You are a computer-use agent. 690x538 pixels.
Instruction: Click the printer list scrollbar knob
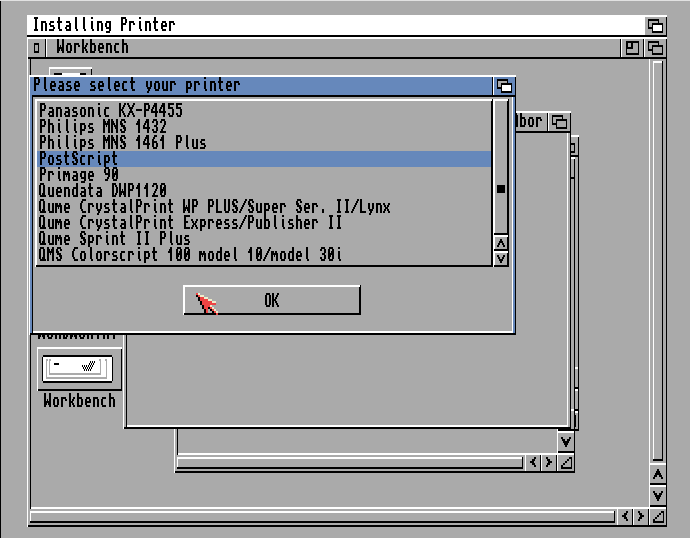[501, 188]
